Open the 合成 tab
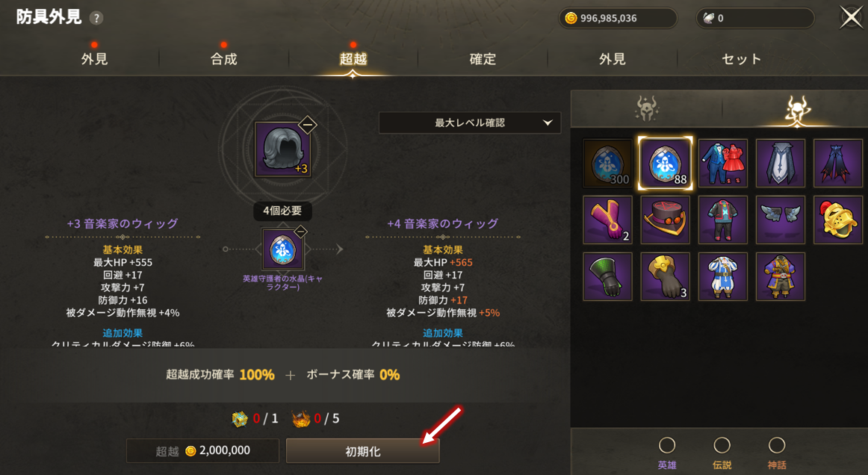 (223, 59)
